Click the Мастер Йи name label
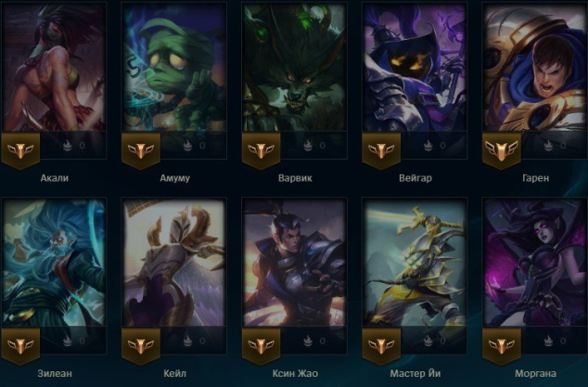Image resolution: width=588 pixels, height=387 pixels. pos(415,373)
